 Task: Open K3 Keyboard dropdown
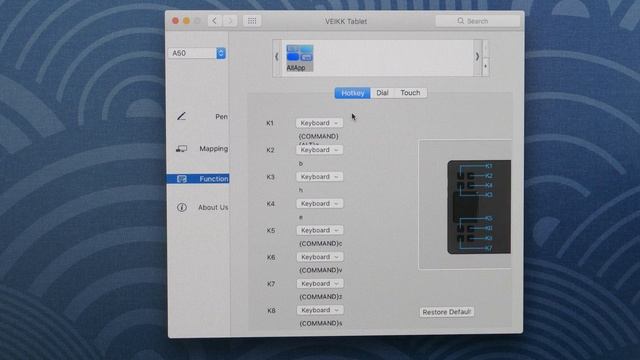coord(319,177)
